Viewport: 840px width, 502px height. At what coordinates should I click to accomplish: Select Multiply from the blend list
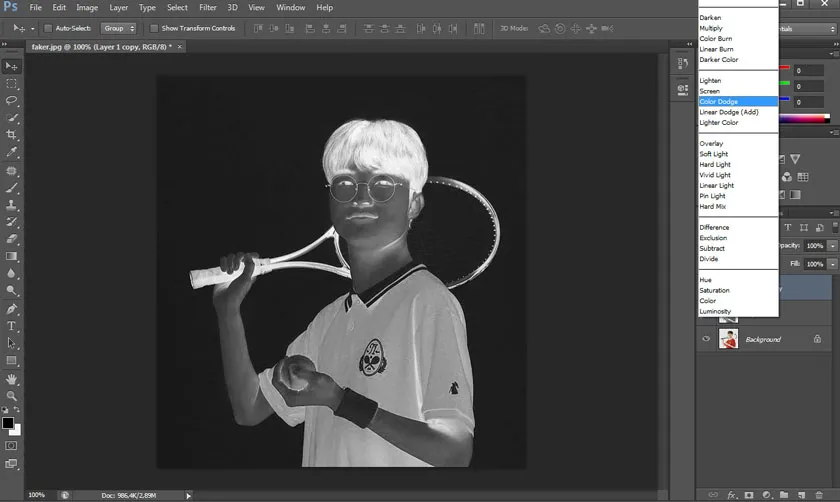711,28
